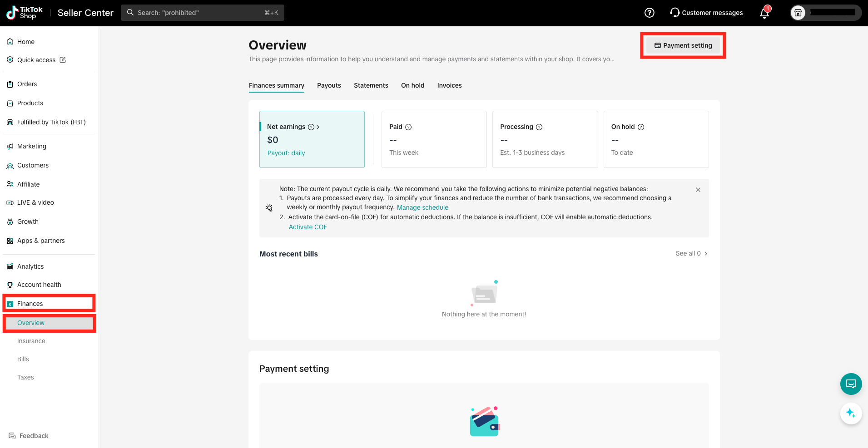
Task: Dismiss the payout cycle note banner
Action: point(698,190)
